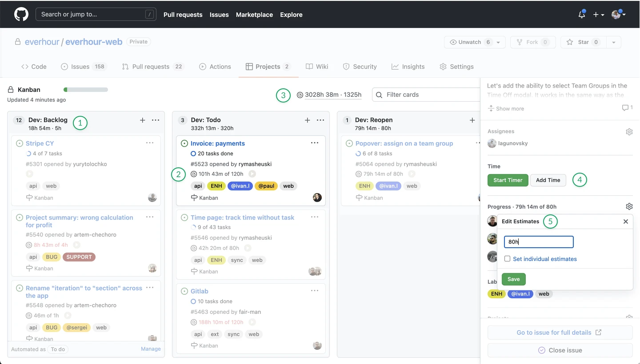Open the GitHub home logo
The width and height of the screenshot is (640, 364).
pos(21,14)
